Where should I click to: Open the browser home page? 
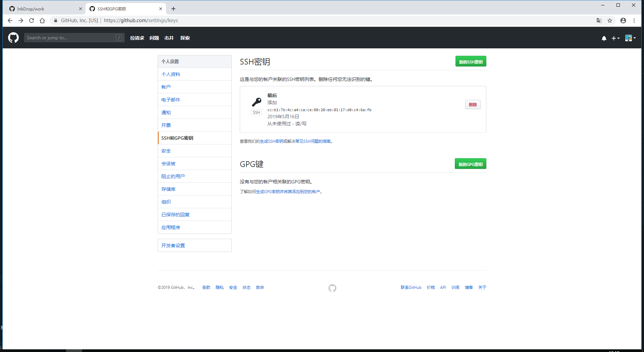(x=42, y=20)
